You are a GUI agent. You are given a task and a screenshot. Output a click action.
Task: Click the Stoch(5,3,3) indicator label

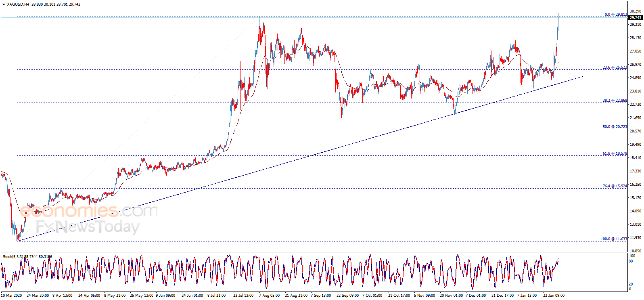(x=13, y=256)
